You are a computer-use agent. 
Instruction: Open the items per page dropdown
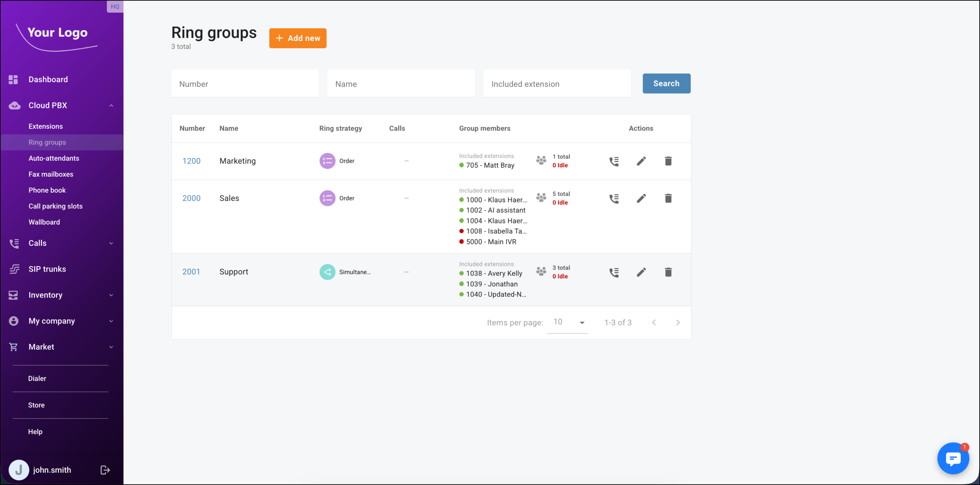568,322
